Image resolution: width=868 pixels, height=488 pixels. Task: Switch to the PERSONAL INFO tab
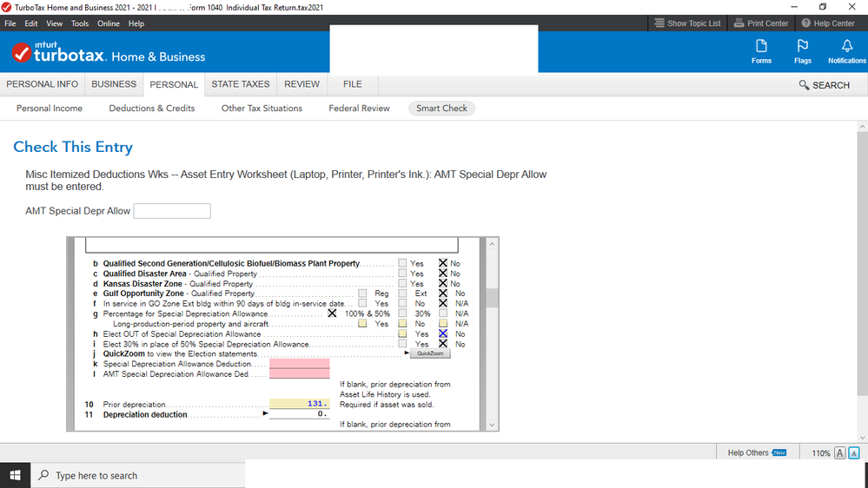click(42, 84)
